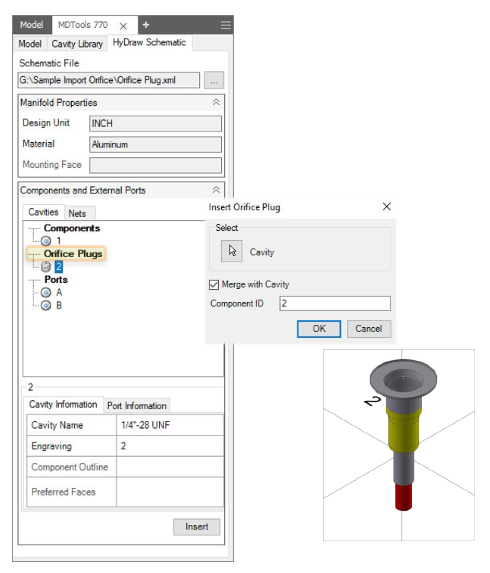Open the panel hamburger menu icon
Screen dimensions: 490x573
click(225, 25)
